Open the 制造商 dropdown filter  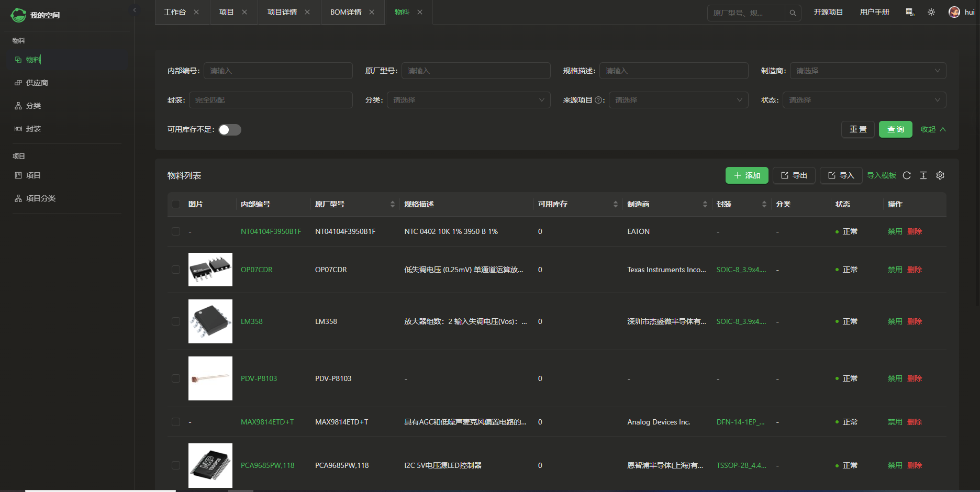pyautogui.click(x=867, y=71)
